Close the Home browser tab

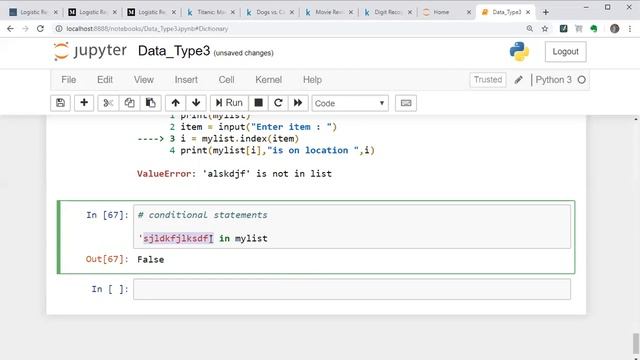coord(469,12)
